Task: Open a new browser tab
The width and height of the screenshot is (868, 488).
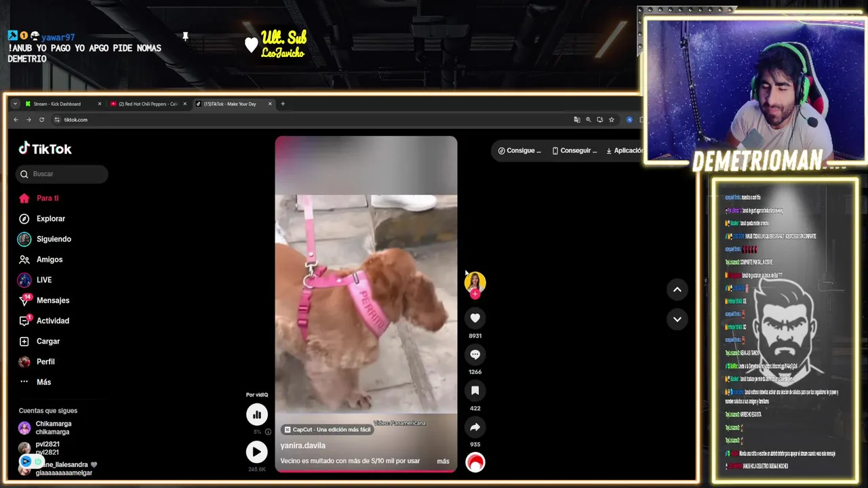Action: (283, 104)
